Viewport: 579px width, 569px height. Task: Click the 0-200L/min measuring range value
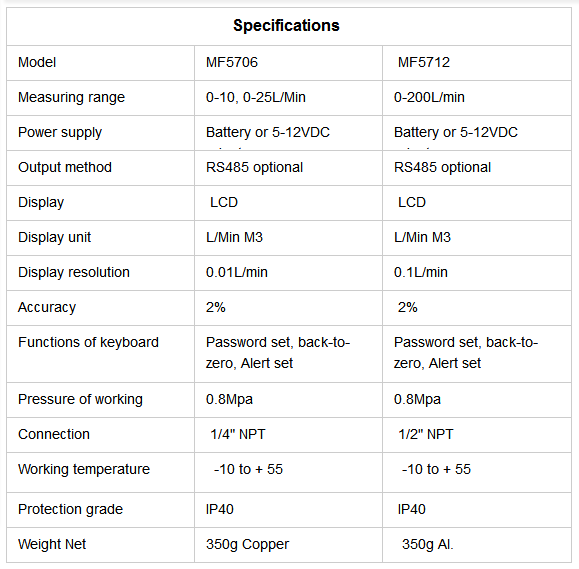point(429,97)
